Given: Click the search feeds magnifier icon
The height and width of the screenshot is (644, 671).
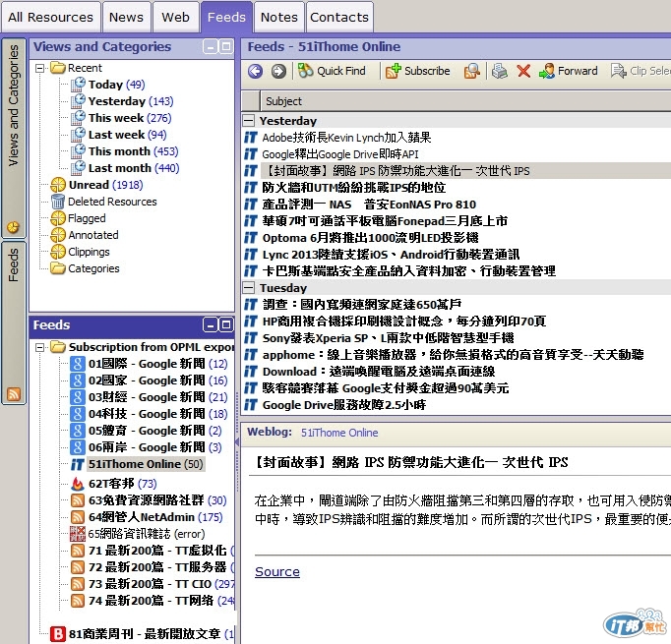Looking at the screenshot, I should pyautogui.click(x=471, y=71).
